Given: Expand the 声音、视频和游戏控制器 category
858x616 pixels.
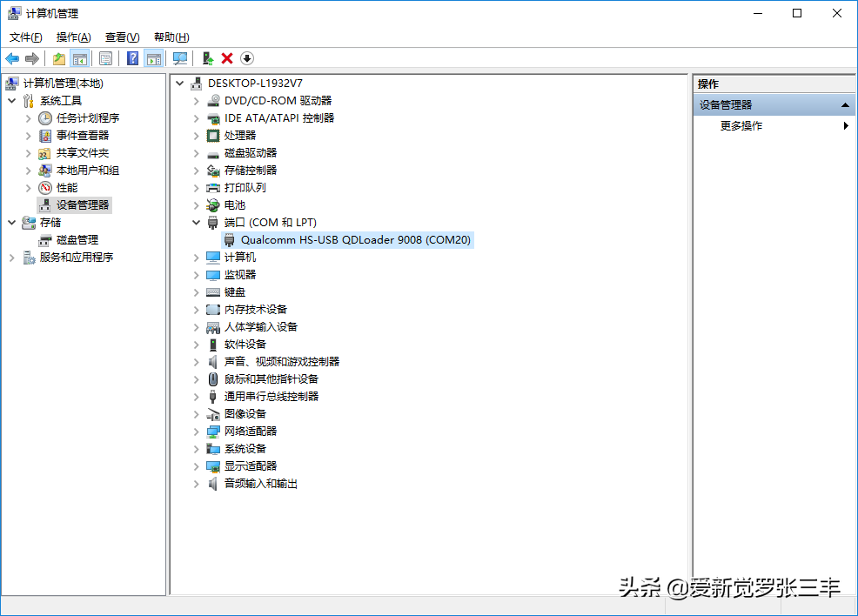Looking at the screenshot, I should [196, 362].
